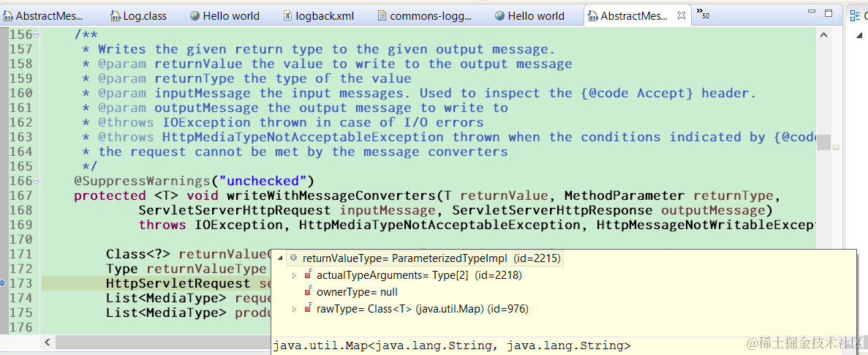
Task: Click the field icon next to ownerType
Action: point(309,292)
